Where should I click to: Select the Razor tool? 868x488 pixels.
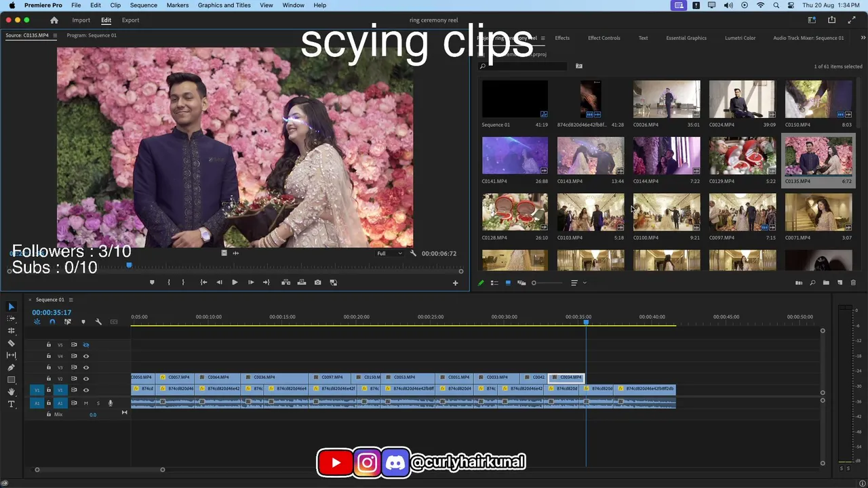[11, 343]
